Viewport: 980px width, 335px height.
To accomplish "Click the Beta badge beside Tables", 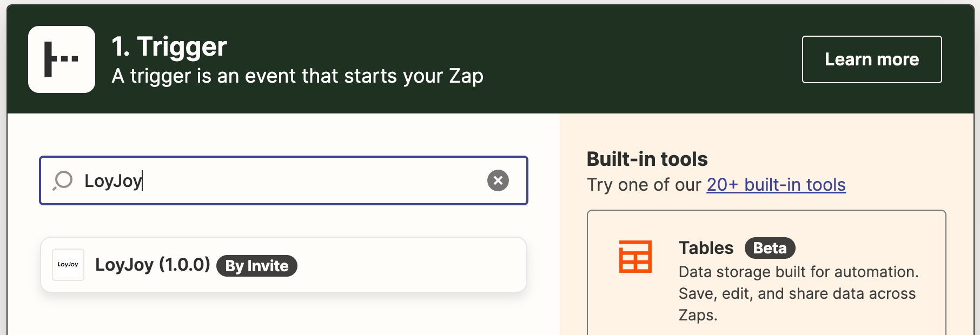I will pos(770,248).
